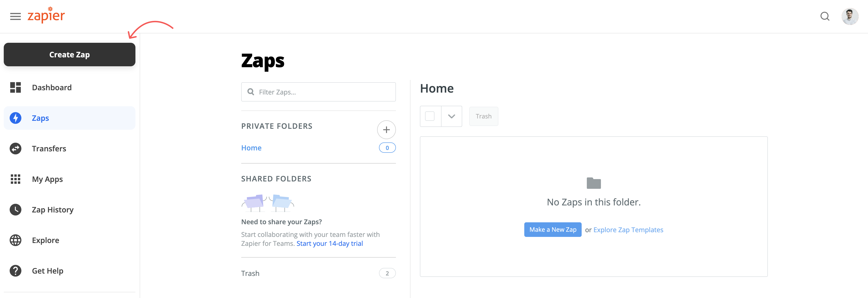Open search with the magnifier icon
868x298 pixels.
pyautogui.click(x=825, y=16)
